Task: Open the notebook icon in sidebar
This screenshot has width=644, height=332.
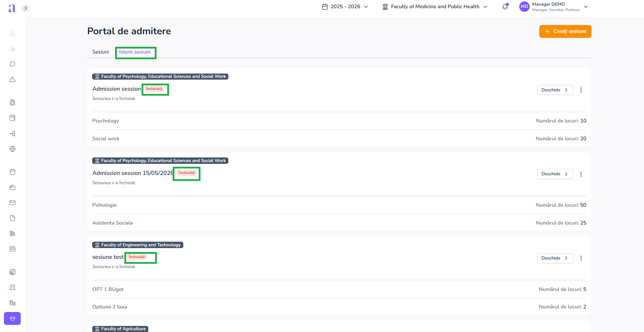Action: point(13,118)
